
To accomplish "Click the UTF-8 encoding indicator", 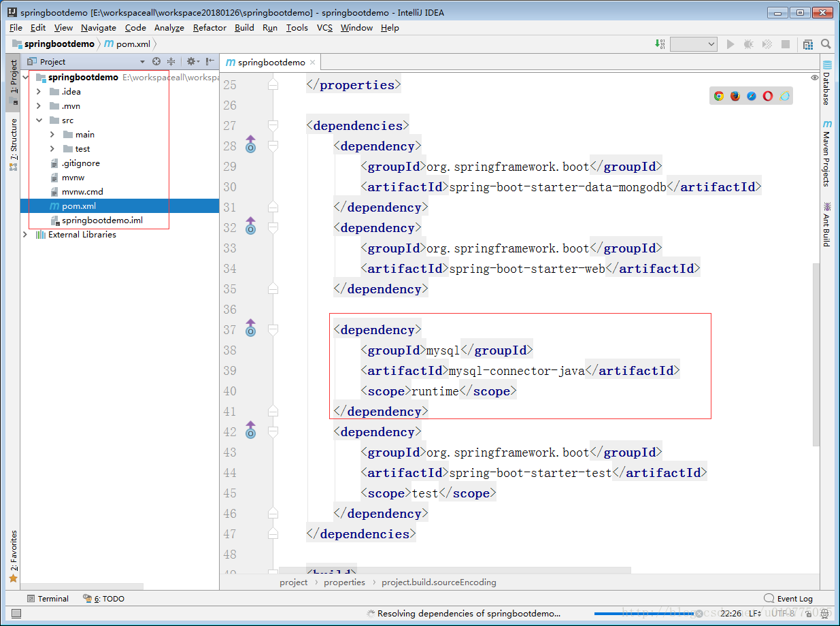I will pyautogui.click(x=783, y=613).
